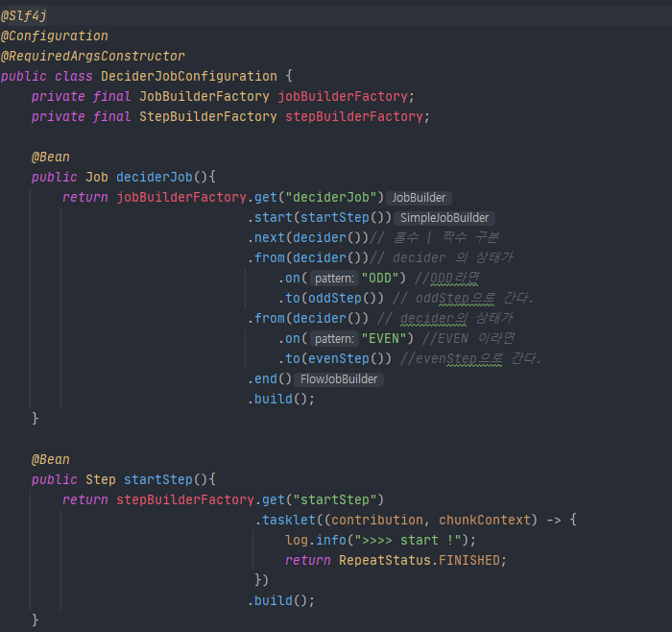Click the FlowJobBuilder inlay type hint
Image resolution: width=672 pixels, height=632 pixels.
coord(339,379)
